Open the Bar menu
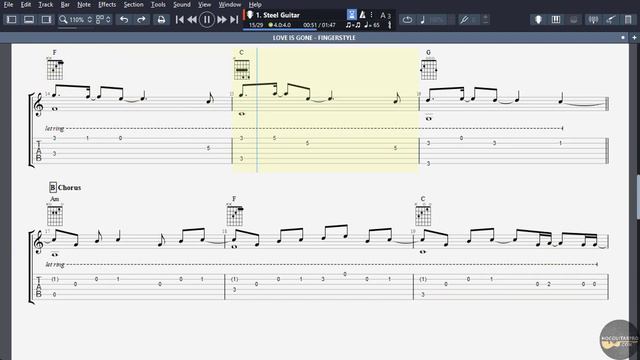This screenshot has height=360, width=640. (x=65, y=4)
